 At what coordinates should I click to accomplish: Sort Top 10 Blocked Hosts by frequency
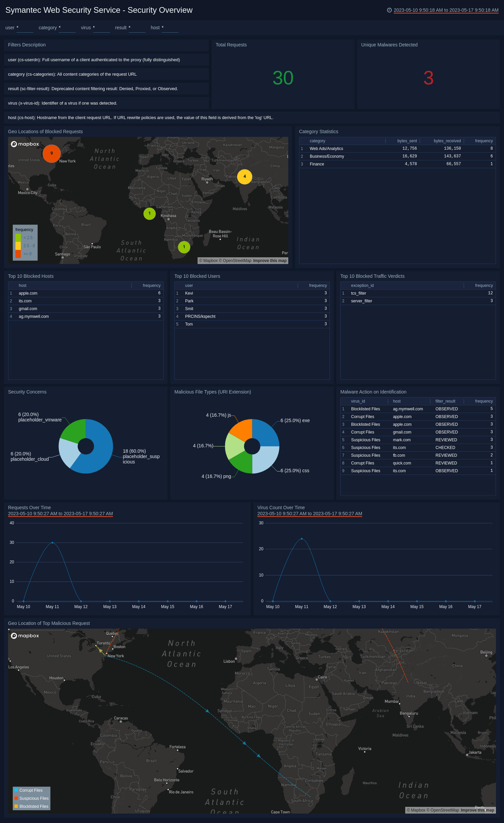coord(151,286)
